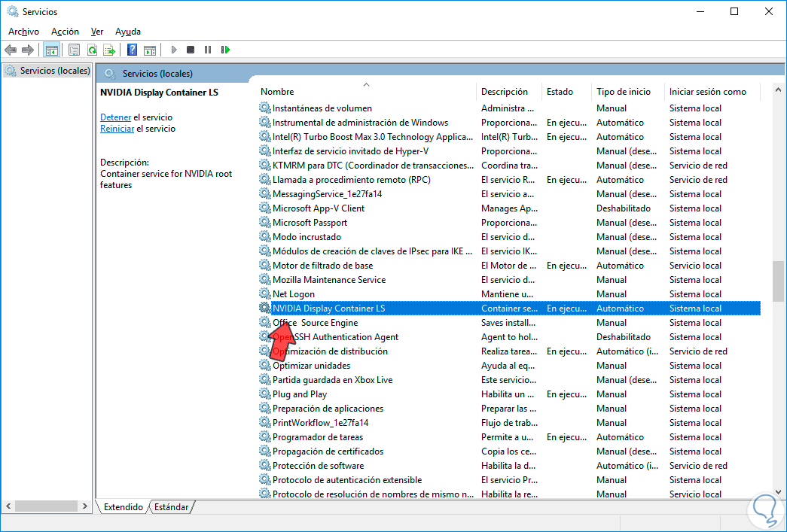Switch to the Extendido tab

click(123, 507)
